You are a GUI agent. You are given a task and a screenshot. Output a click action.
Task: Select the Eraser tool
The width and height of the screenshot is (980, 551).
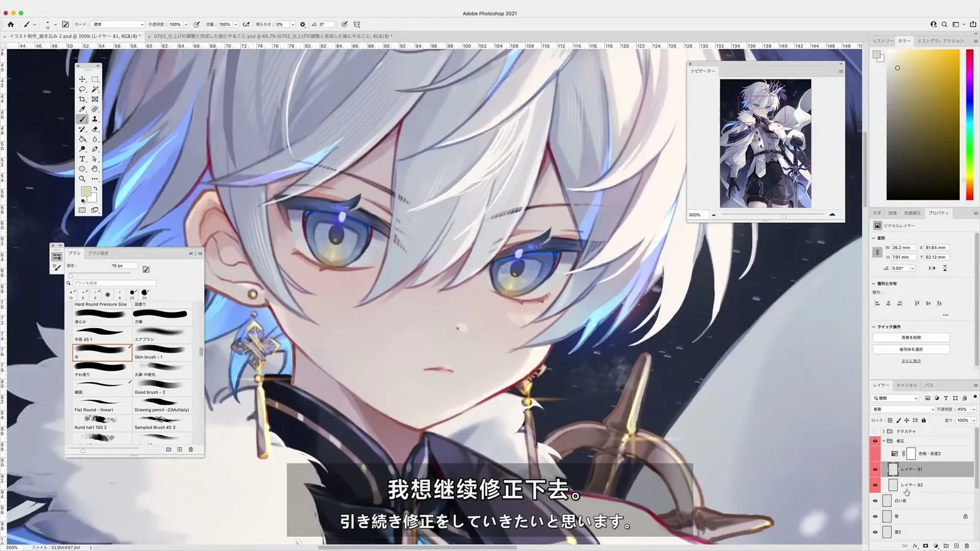pos(95,129)
